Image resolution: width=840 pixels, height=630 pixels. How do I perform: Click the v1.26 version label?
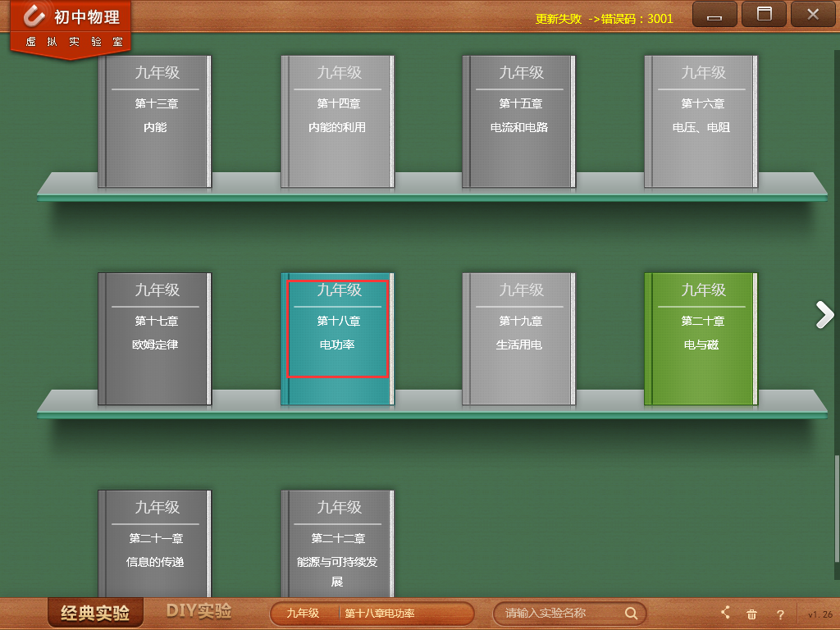point(820,614)
